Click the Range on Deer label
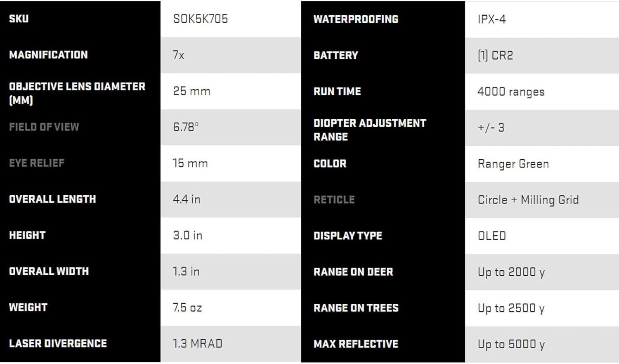 (353, 272)
